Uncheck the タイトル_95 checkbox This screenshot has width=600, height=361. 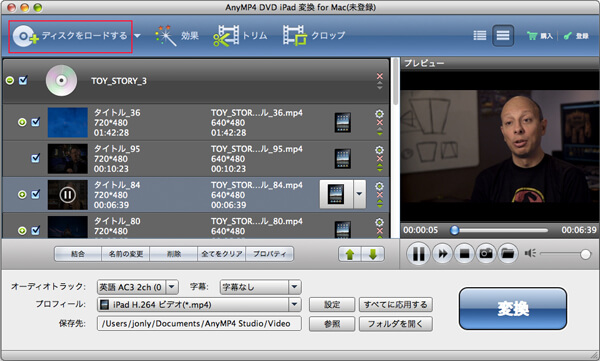[36, 158]
